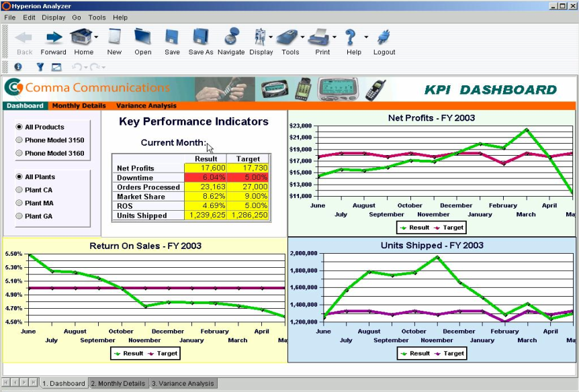Open the undo history dropdown arrow
Screen dimensions: 579x392
point(86,67)
